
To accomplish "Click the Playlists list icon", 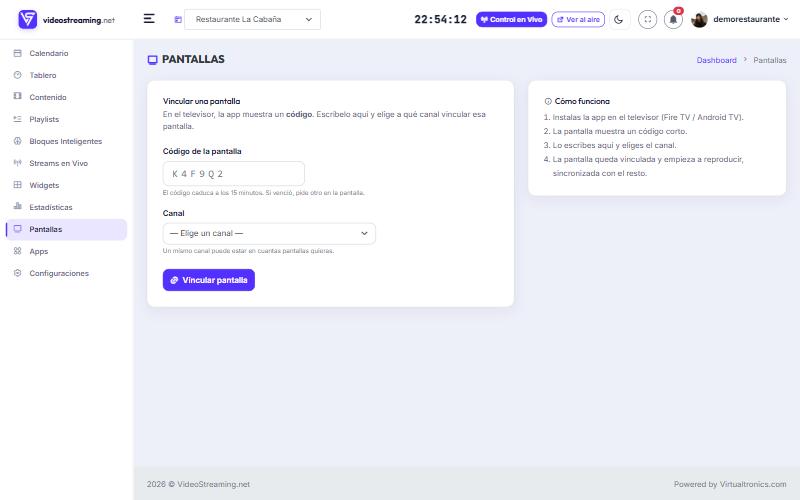I will pos(17,119).
